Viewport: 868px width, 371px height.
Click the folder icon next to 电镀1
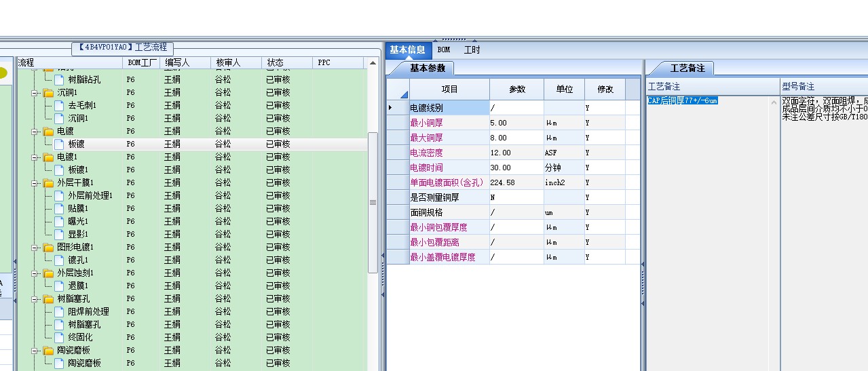coord(48,157)
